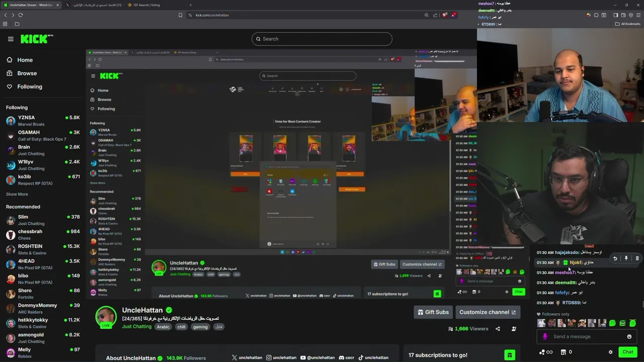644x362 pixels.
Task: Open recommended channel ROSHTEIN
Action: point(43,249)
